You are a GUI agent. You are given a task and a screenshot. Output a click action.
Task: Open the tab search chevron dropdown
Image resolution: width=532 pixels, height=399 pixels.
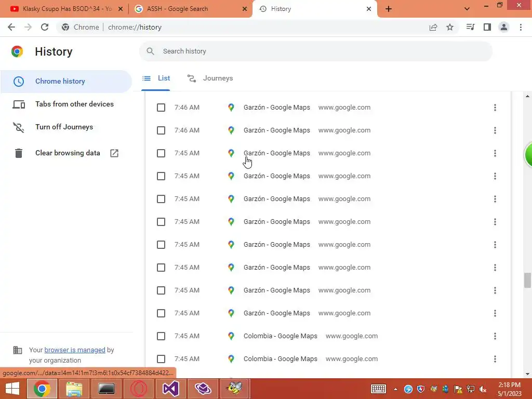point(467,9)
